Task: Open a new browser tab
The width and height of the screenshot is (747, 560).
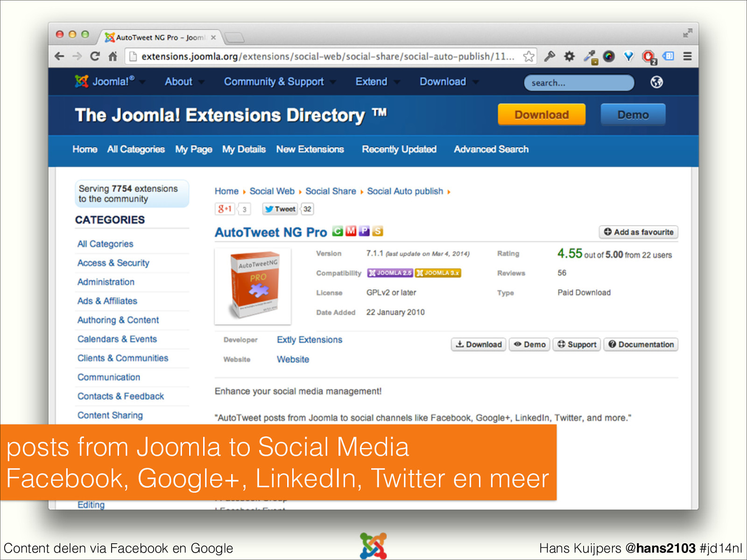Action: tap(234, 37)
